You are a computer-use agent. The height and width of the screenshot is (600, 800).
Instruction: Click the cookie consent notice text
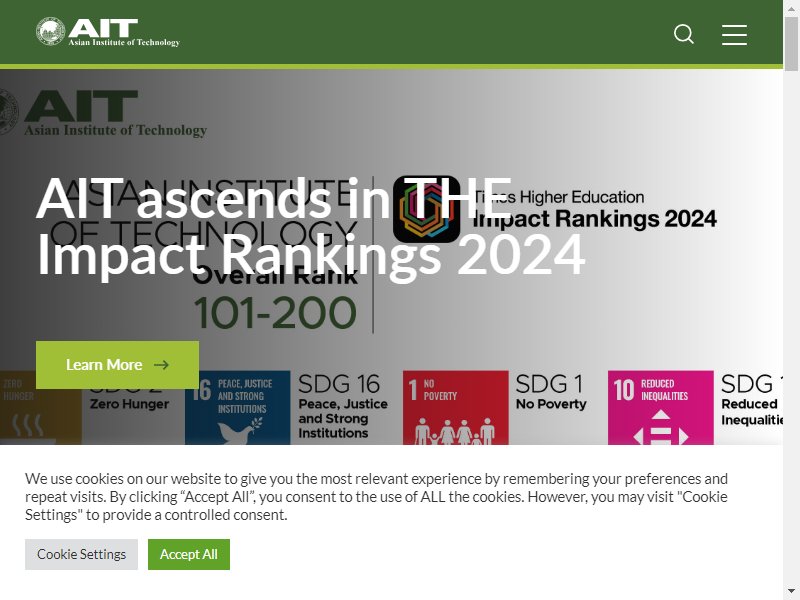click(377, 496)
